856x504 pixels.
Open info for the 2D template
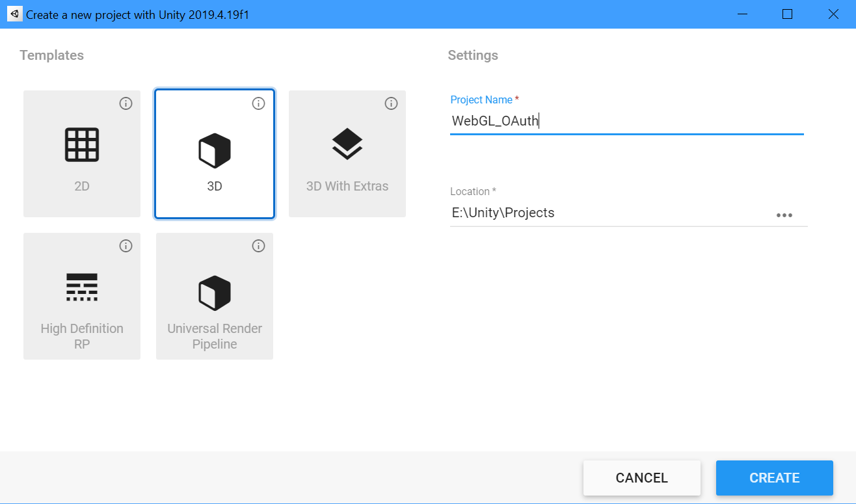[126, 103]
